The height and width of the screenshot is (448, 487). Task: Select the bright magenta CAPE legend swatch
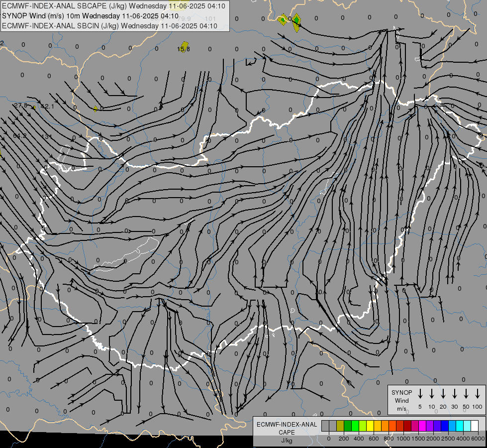(x=422, y=426)
